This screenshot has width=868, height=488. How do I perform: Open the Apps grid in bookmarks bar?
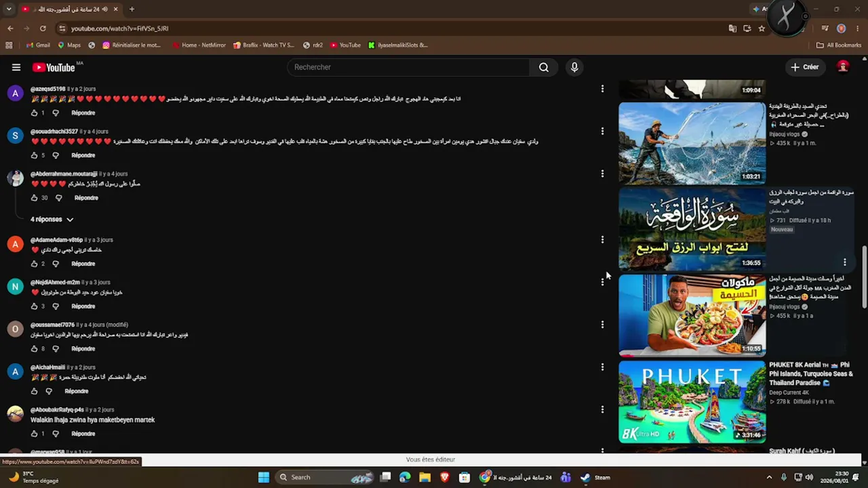point(9,45)
